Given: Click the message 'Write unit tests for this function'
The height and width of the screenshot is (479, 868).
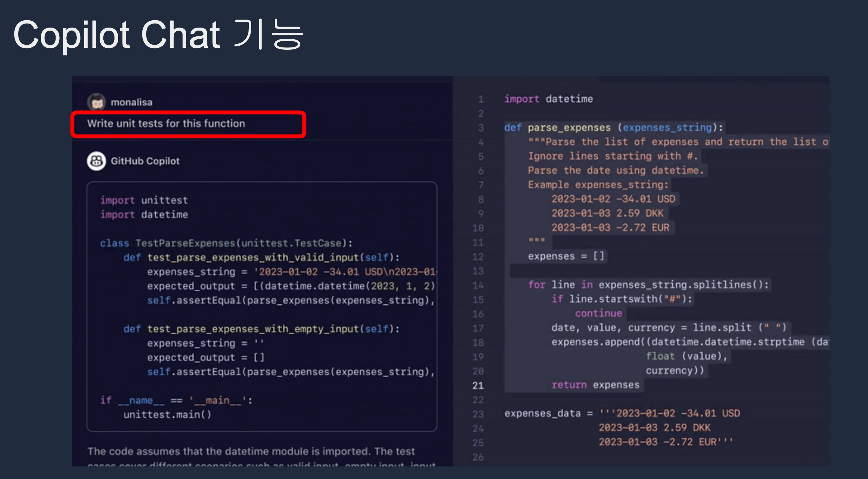Looking at the screenshot, I should point(166,123).
